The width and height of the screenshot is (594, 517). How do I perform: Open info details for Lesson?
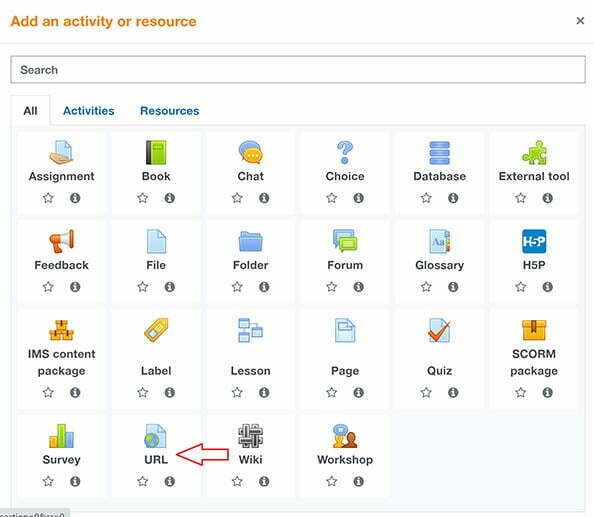tap(264, 393)
